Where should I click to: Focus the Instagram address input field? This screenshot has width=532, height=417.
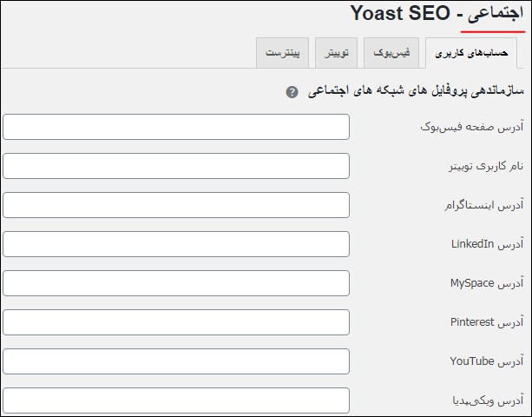pyautogui.click(x=176, y=205)
